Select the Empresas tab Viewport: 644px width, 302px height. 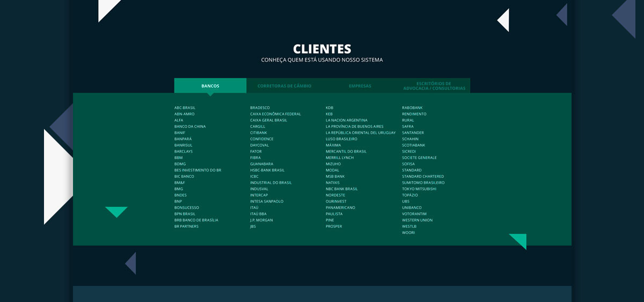point(360,86)
